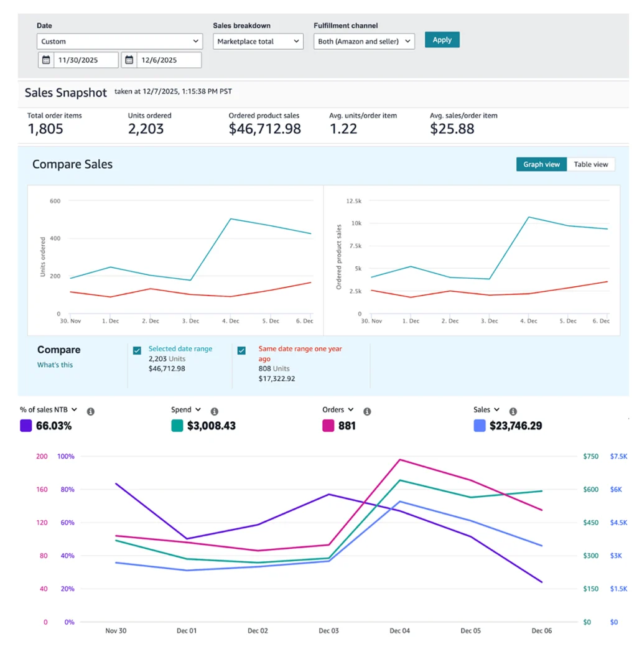This screenshot has height=672, width=642.
Task: Click info icon next to Sales metric
Action: point(513,411)
